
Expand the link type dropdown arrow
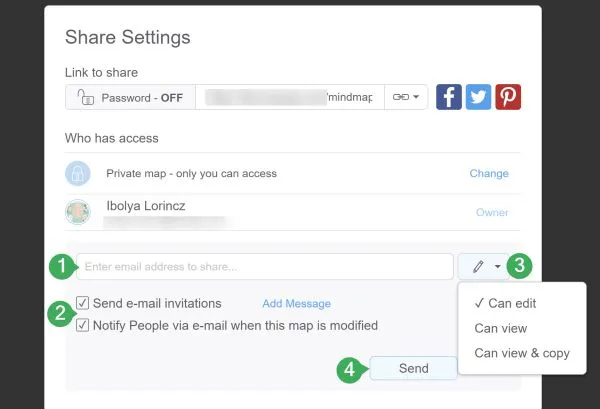click(x=416, y=98)
